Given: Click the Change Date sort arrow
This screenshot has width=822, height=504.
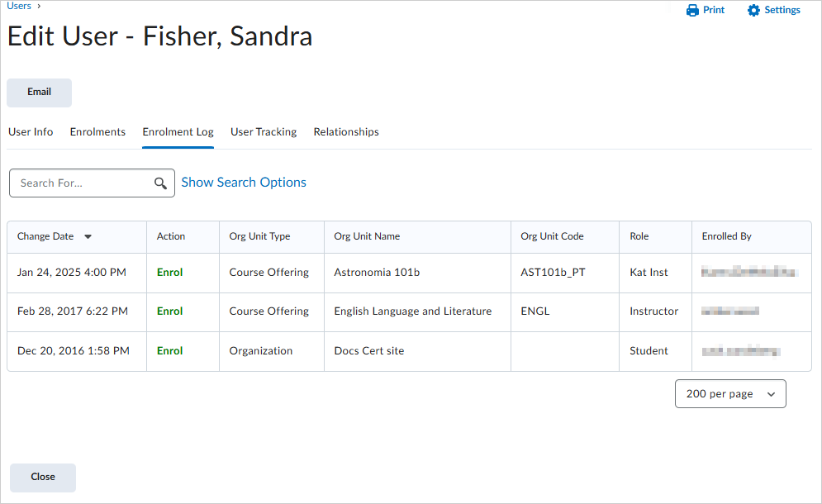Looking at the screenshot, I should coord(88,236).
